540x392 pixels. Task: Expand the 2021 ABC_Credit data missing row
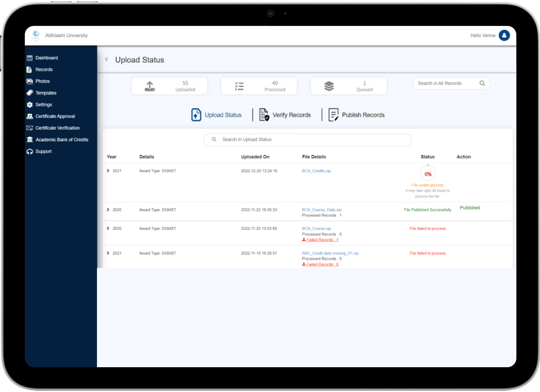click(108, 253)
